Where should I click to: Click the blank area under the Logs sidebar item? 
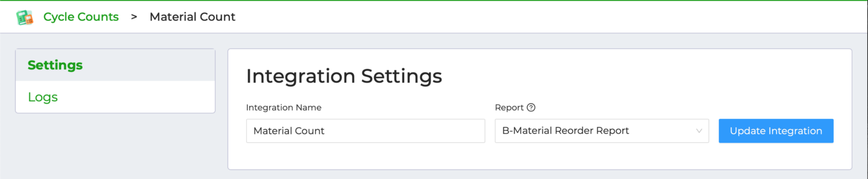[115, 144]
